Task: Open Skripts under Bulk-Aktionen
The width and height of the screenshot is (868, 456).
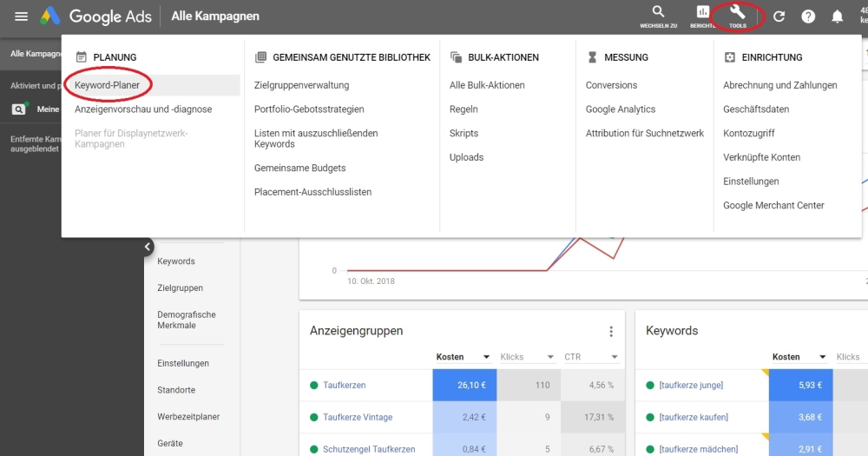Action: [x=464, y=134]
